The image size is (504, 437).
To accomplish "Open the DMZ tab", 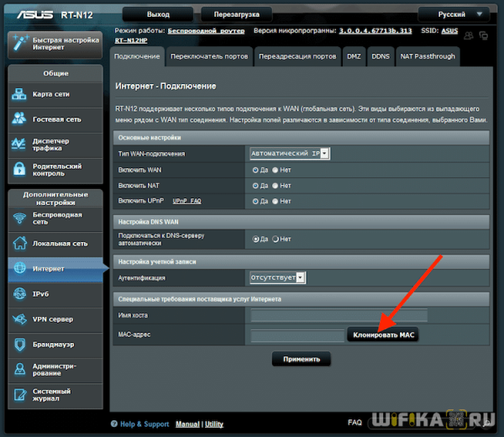I will coord(354,56).
